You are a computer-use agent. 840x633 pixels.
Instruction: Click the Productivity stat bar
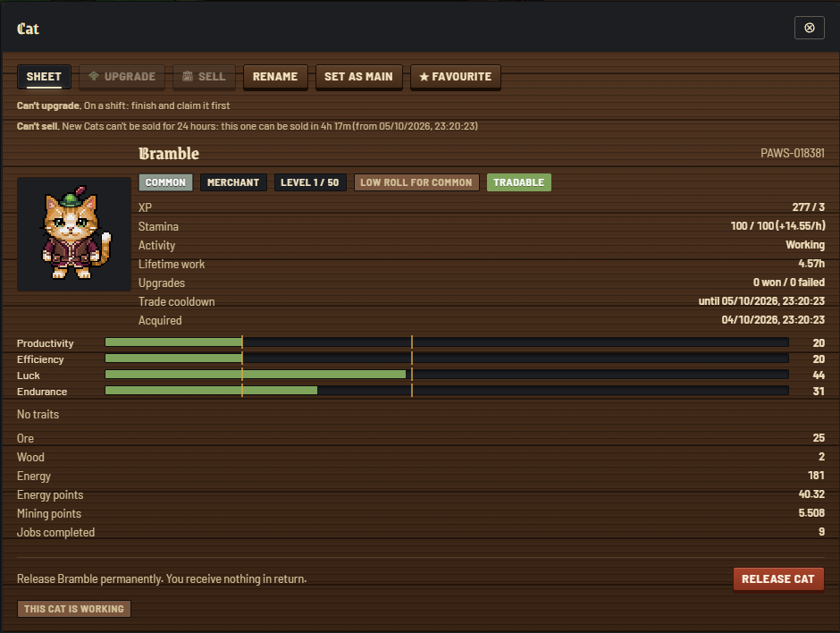(x=447, y=342)
